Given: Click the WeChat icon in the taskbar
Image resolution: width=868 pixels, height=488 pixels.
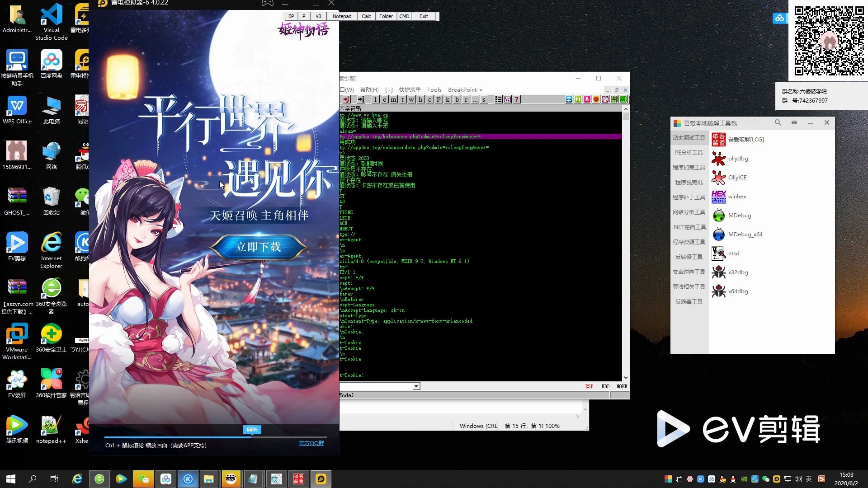Looking at the screenshot, I should tap(144, 479).
